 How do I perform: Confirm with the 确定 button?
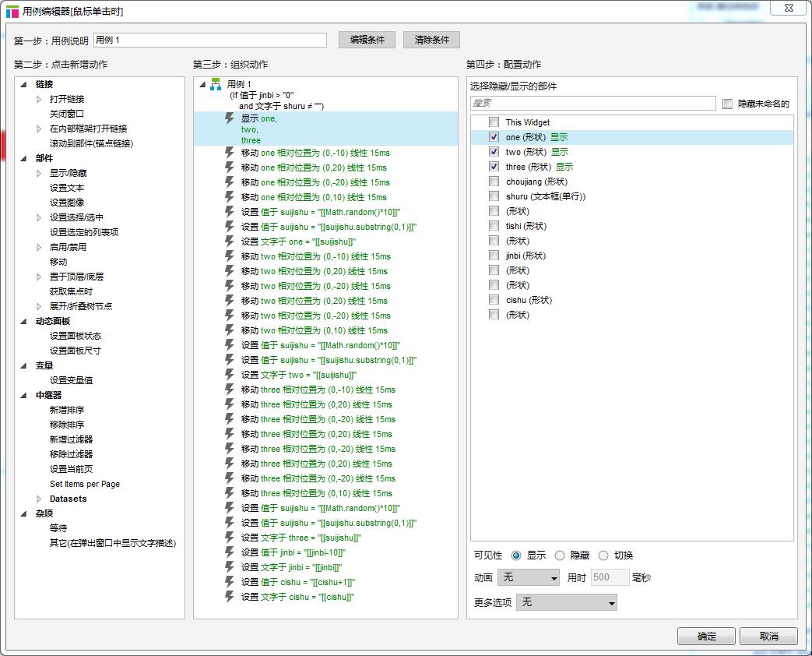pos(706,636)
